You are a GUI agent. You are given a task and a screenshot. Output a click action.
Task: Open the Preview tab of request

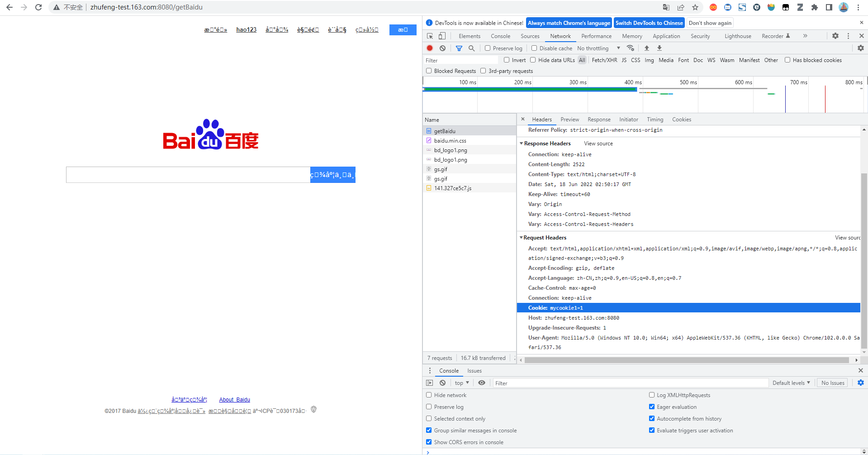point(569,120)
